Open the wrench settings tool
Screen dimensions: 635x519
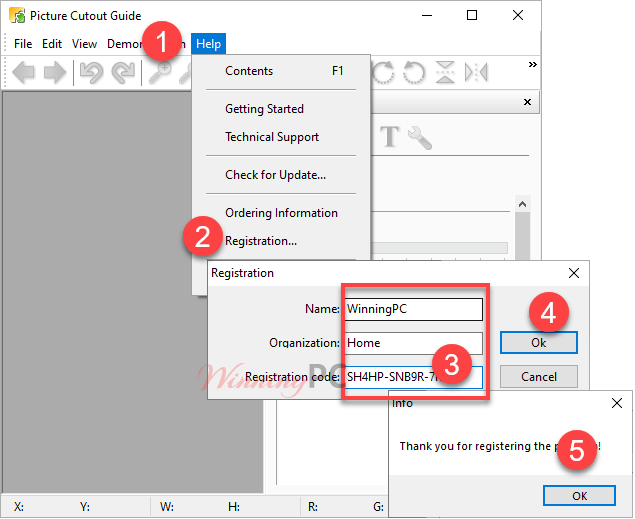pos(420,138)
